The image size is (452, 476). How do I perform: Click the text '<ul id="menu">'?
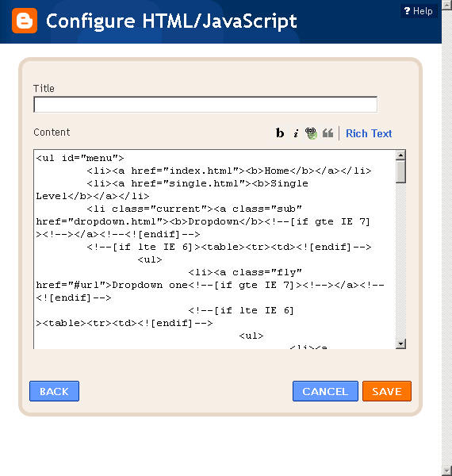[80, 158]
